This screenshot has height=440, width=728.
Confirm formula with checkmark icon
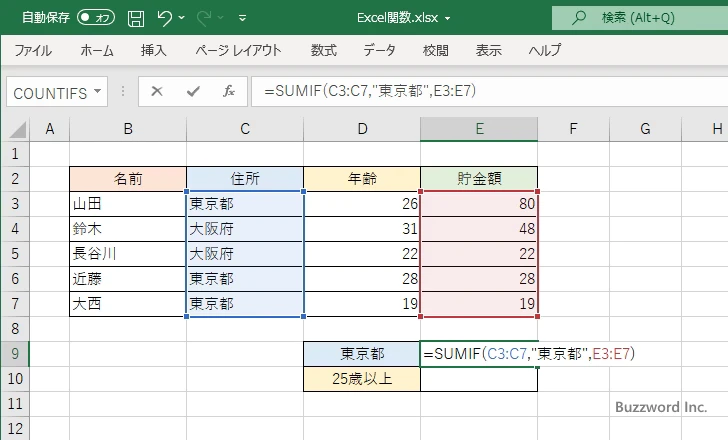click(x=193, y=91)
